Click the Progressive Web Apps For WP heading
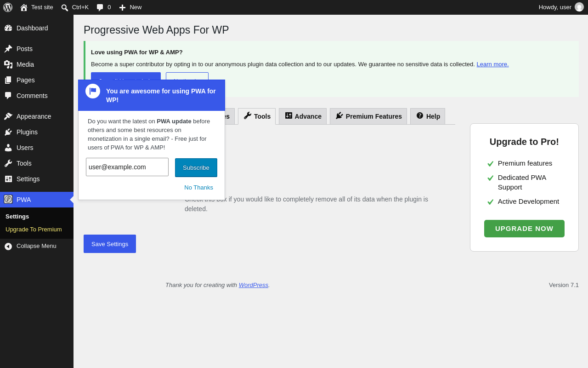The height and width of the screenshot is (368, 588). pyautogui.click(x=156, y=30)
